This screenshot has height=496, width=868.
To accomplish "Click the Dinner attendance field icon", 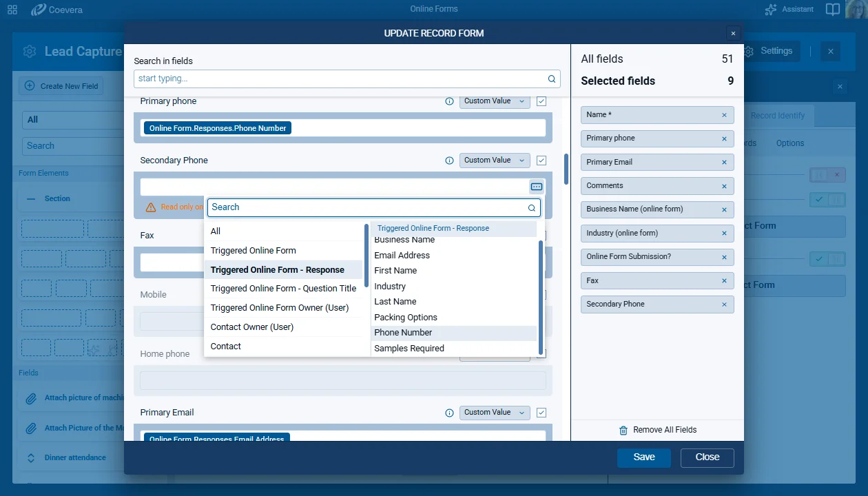I will click(31, 457).
